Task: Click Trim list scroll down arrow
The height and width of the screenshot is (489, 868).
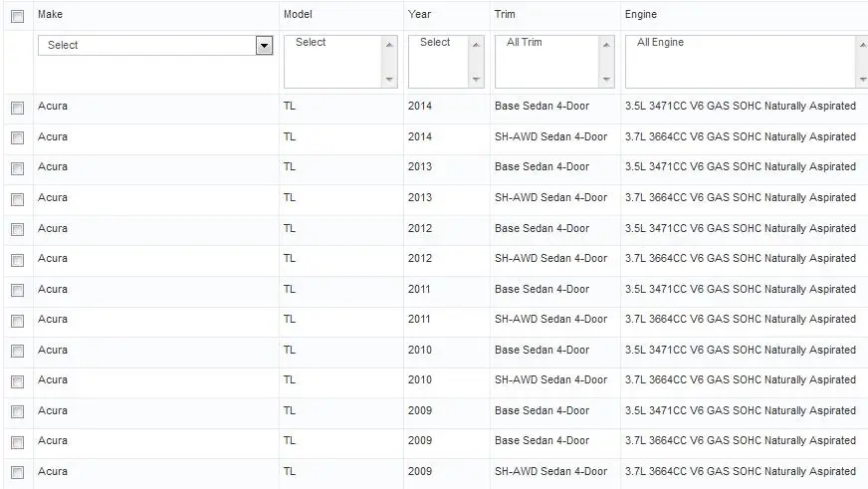Action: click(x=606, y=80)
